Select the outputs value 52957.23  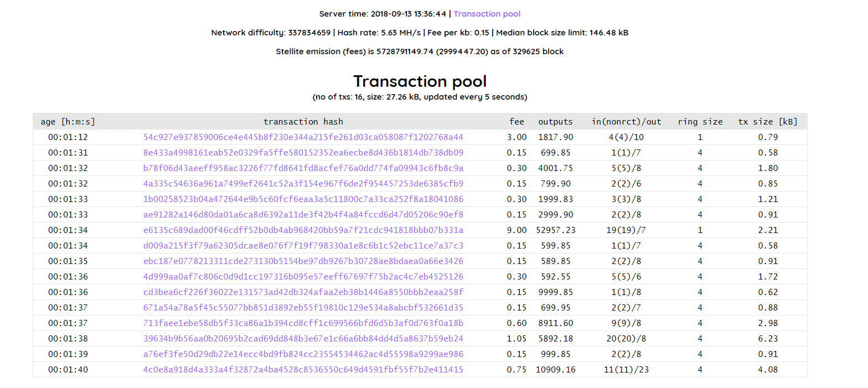tap(555, 230)
